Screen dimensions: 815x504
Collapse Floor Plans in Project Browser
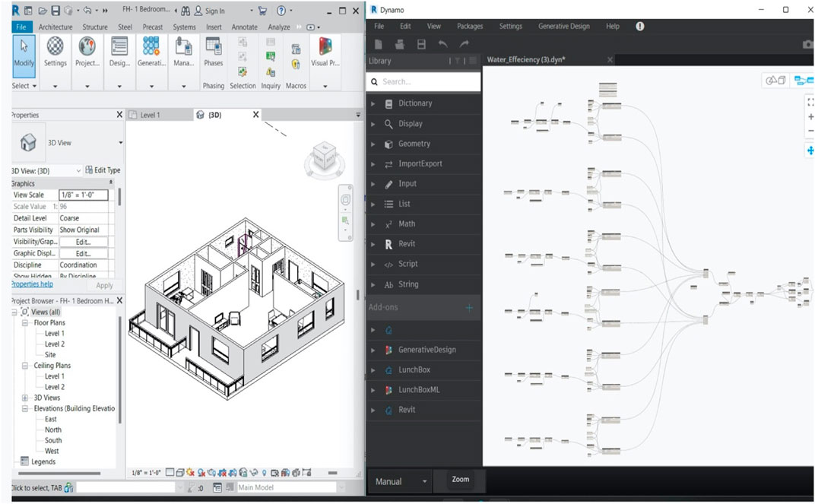pyautogui.click(x=24, y=322)
